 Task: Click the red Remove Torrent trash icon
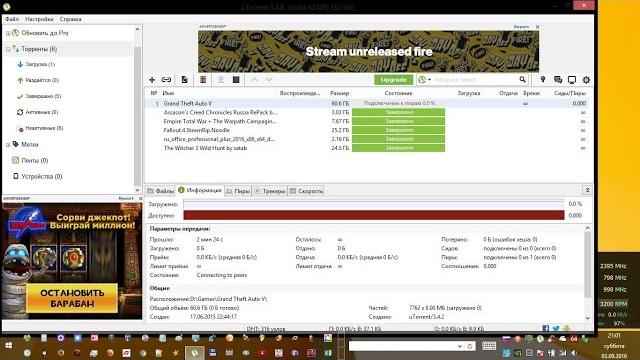(x=203, y=80)
